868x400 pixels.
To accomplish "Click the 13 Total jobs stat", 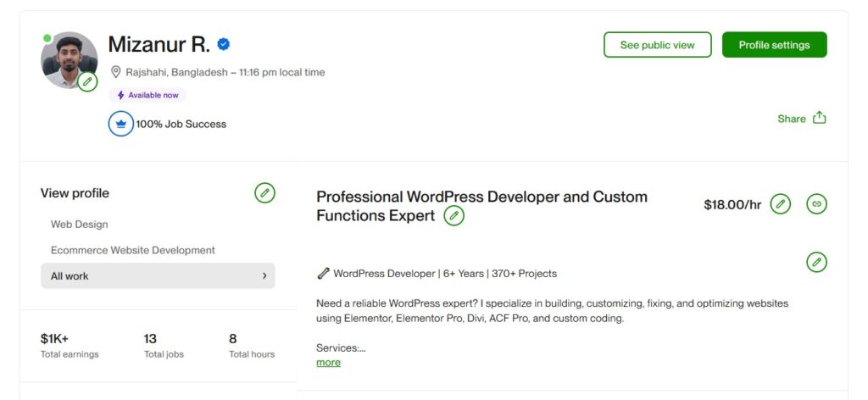I will click(164, 346).
